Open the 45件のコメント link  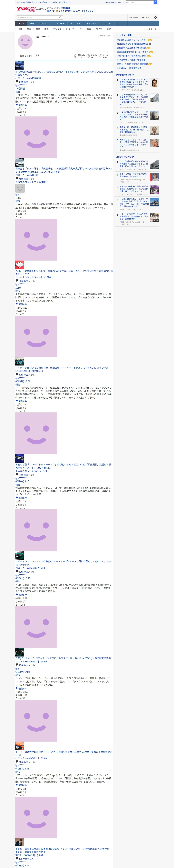point(27,82)
